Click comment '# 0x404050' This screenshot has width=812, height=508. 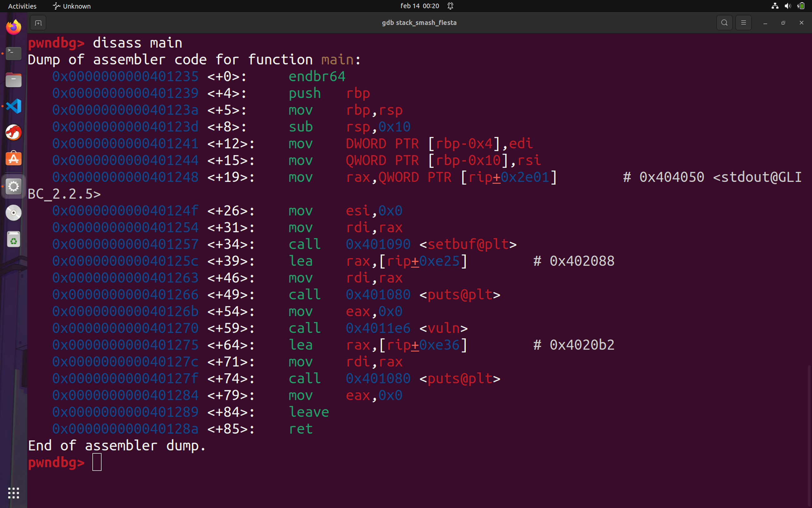(664, 177)
